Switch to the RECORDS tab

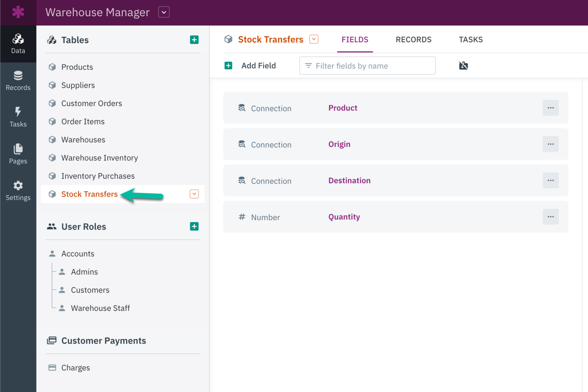pos(413,40)
